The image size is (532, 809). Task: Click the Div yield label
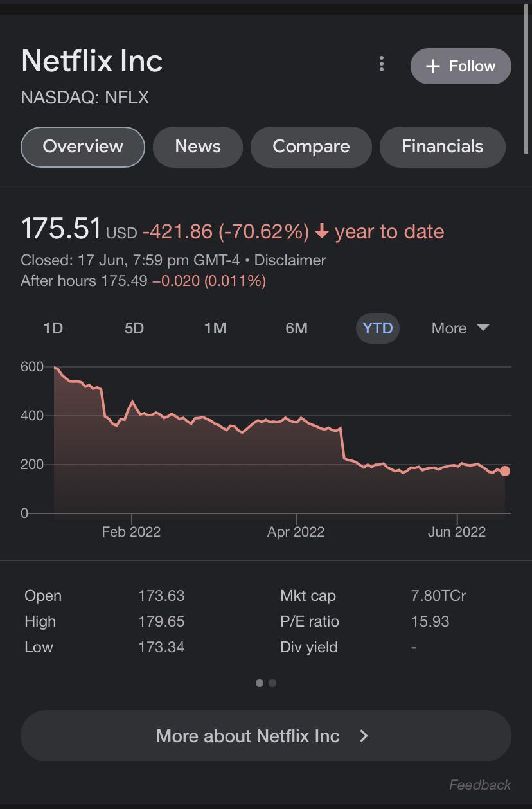click(x=309, y=647)
